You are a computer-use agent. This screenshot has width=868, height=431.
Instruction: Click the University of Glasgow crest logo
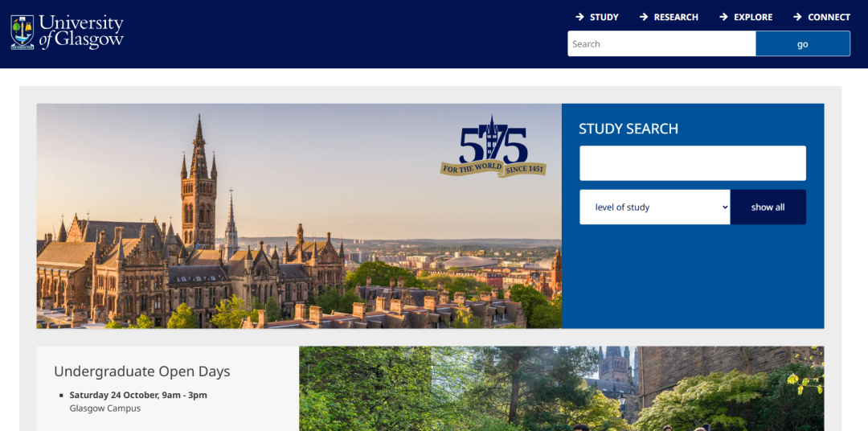[x=23, y=33]
